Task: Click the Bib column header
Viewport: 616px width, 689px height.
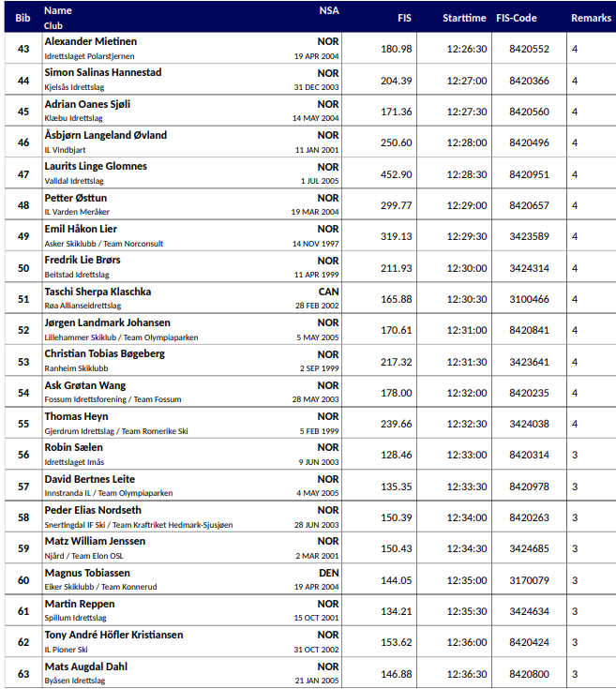Action: (x=23, y=18)
